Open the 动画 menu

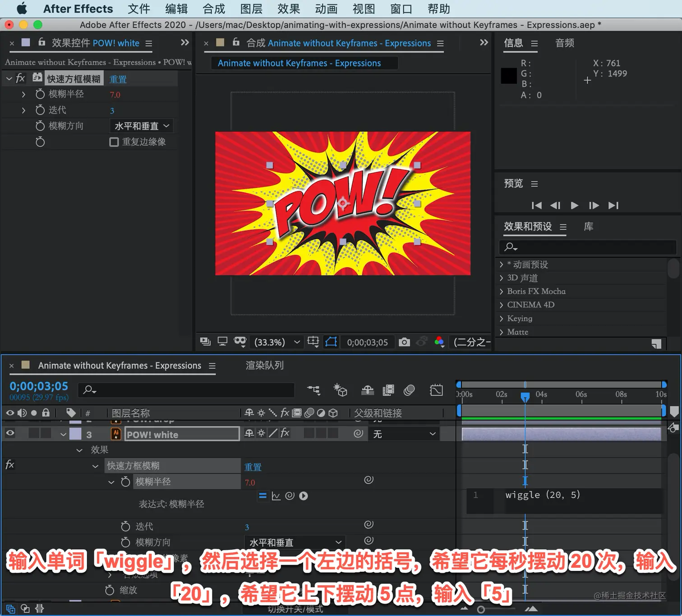point(326,9)
